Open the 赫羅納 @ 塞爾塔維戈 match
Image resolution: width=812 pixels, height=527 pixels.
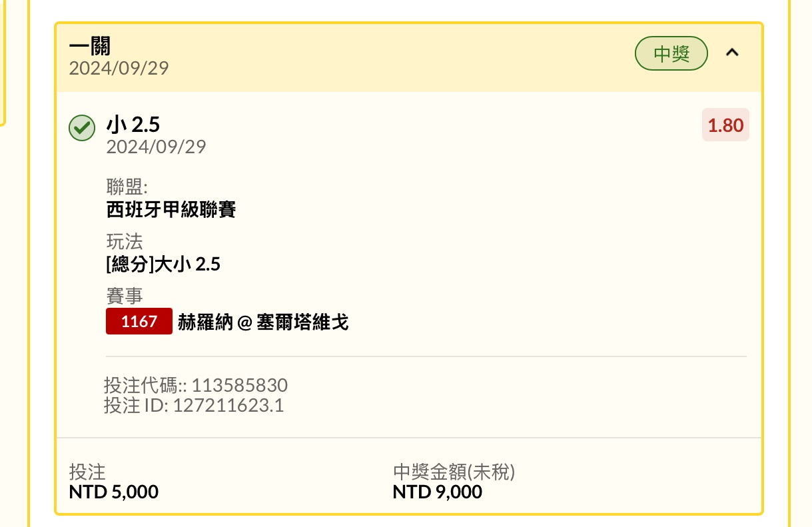[263, 323]
